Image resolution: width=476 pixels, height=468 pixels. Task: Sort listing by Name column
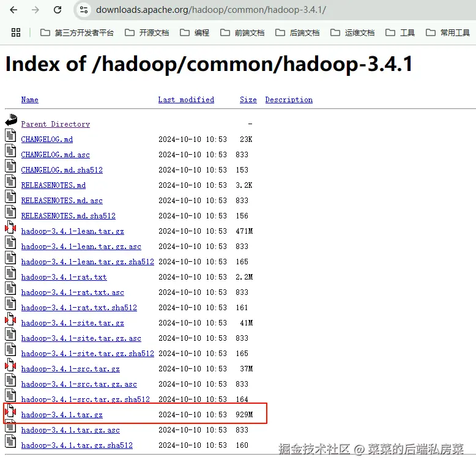pyautogui.click(x=30, y=100)
